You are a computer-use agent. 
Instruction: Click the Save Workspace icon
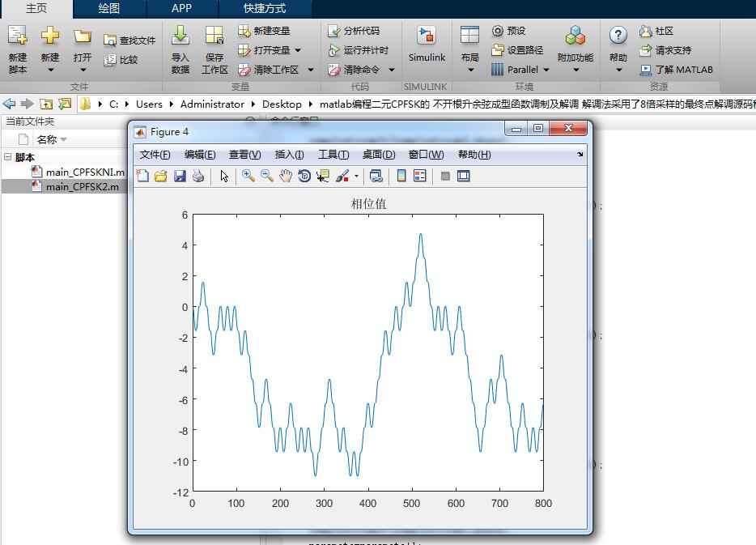(x=214, y=36)
